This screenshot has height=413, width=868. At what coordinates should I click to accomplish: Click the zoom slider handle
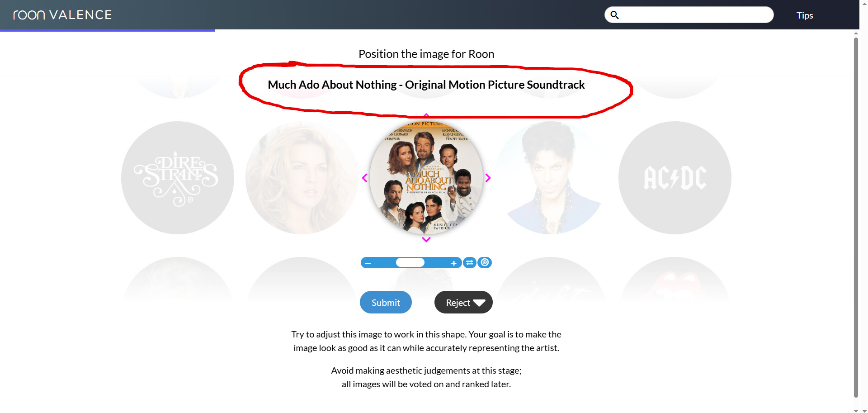pyautogui.click(x=410, y=262)
